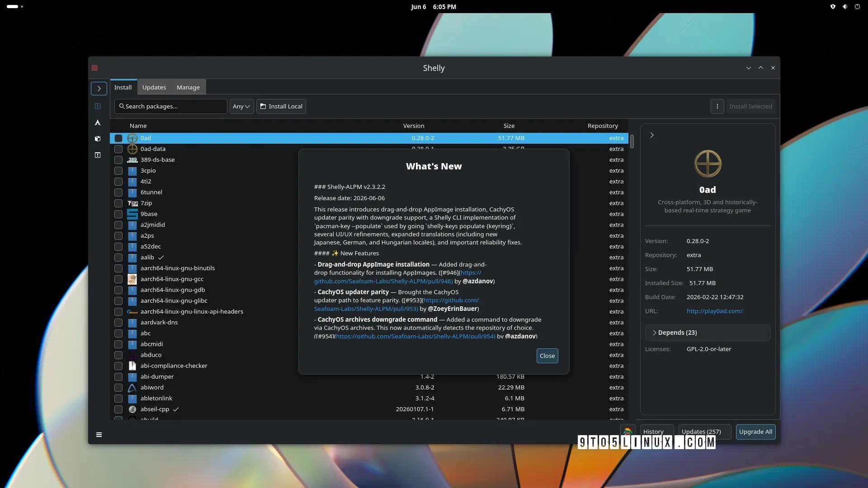Open the exclamation-mark sidebar icon
The image size is (868, 488).
[98, 155]
